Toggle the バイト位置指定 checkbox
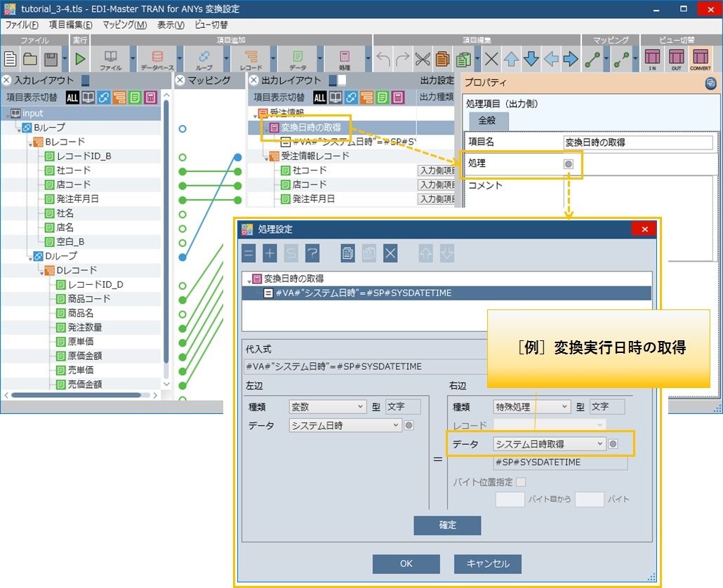Screen dimensions: 723x588 pos(520,481)
